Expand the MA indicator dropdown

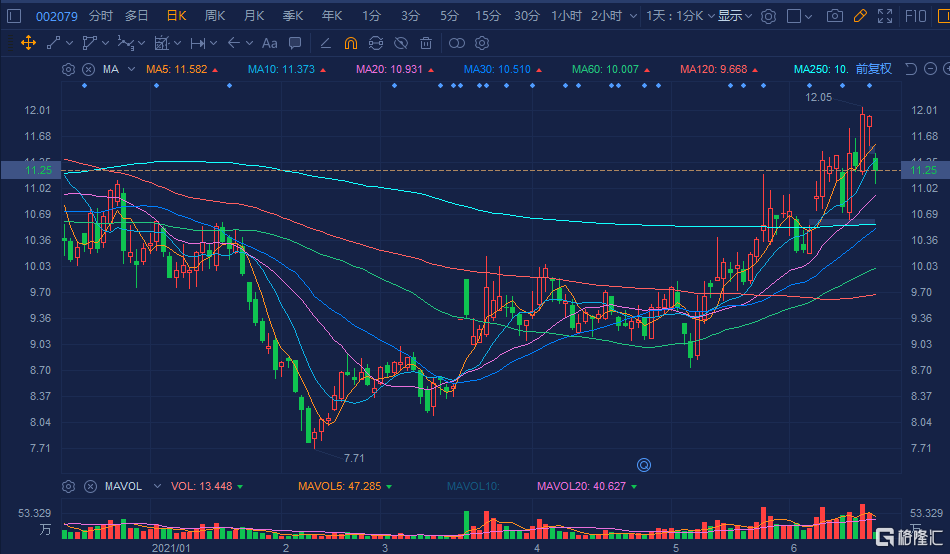[x=130, y=69]
